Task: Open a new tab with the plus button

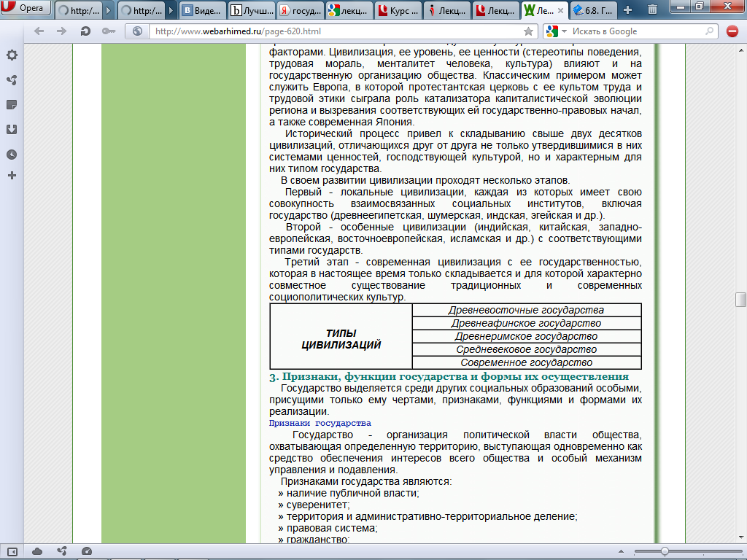Action: (x=627, y=10)
